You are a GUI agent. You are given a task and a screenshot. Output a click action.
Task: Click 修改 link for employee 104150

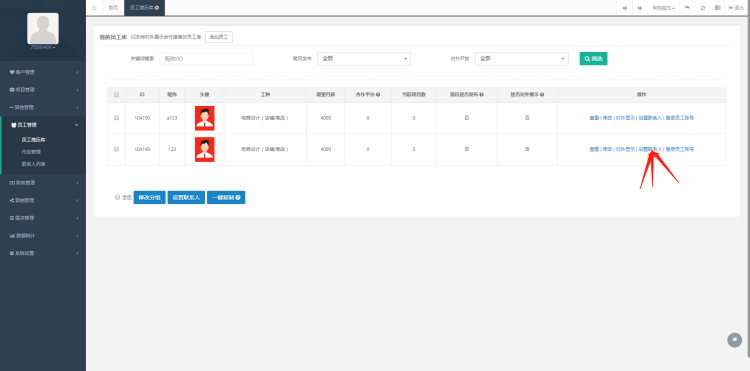point(607,118)
